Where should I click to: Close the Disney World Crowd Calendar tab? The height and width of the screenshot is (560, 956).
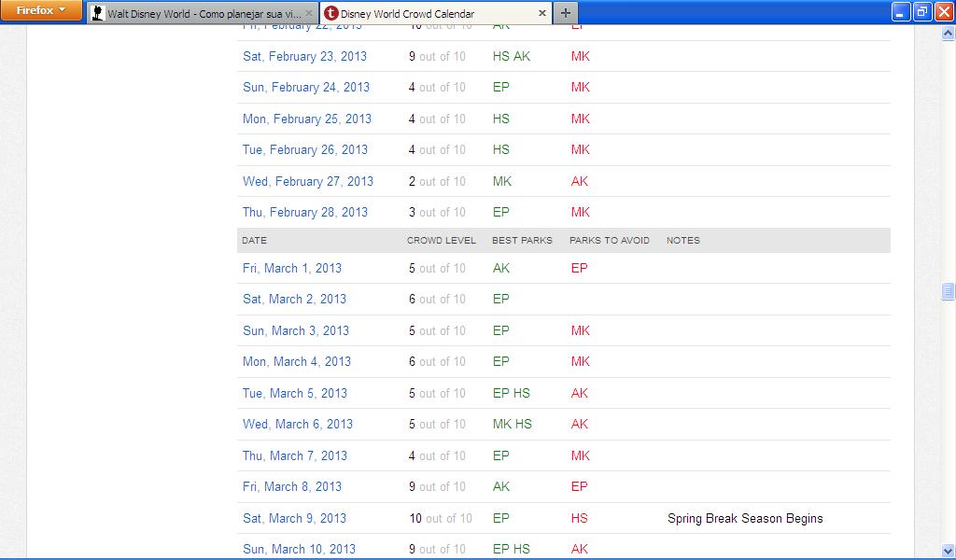pyautogui.click(x=542, y=14)
